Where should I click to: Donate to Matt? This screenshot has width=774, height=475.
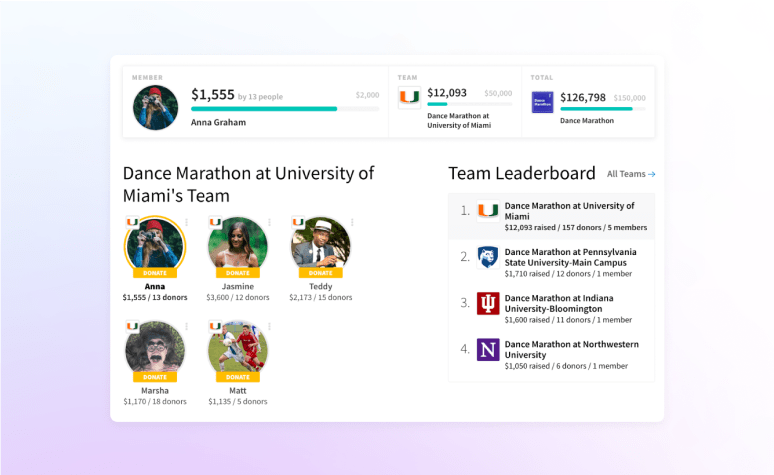click(x=238, y=377)
